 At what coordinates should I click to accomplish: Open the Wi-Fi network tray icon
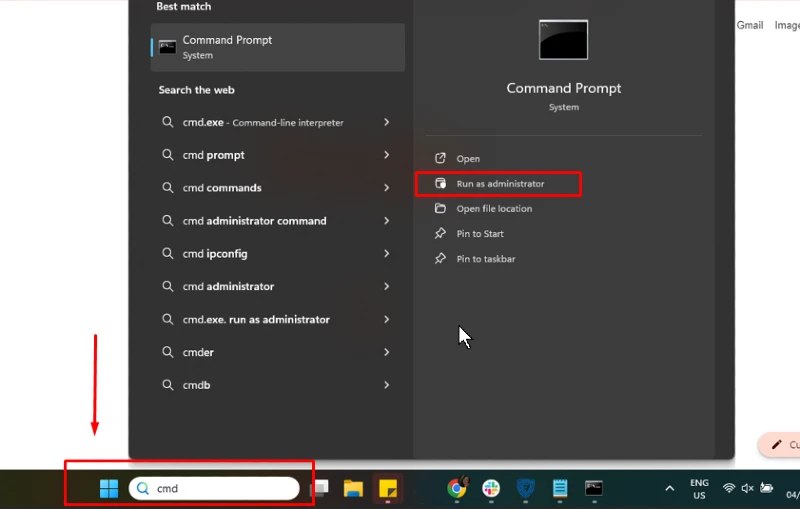[729, 488]
